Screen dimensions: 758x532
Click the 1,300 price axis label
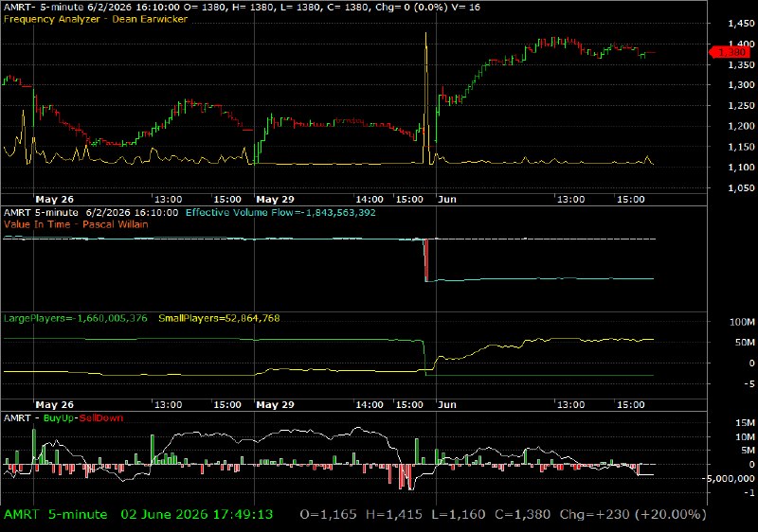coord(741,85)
